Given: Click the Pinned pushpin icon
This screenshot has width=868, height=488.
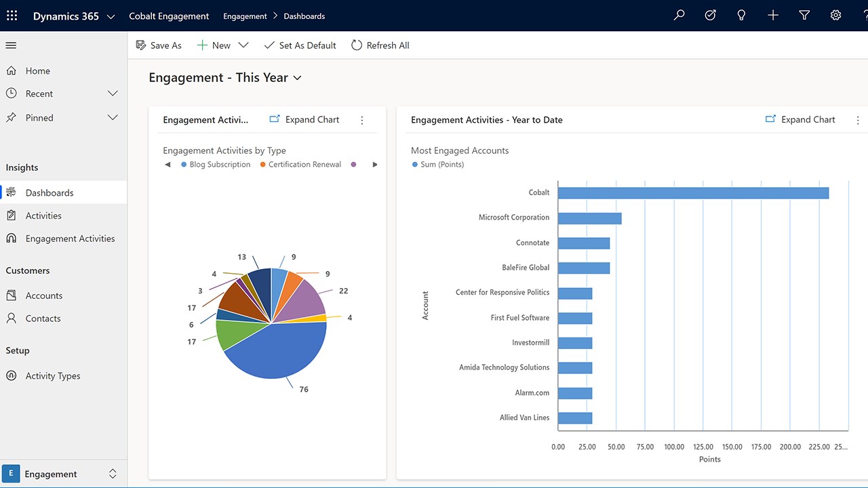Looking at the screenshot, I should tap(12, 117).
